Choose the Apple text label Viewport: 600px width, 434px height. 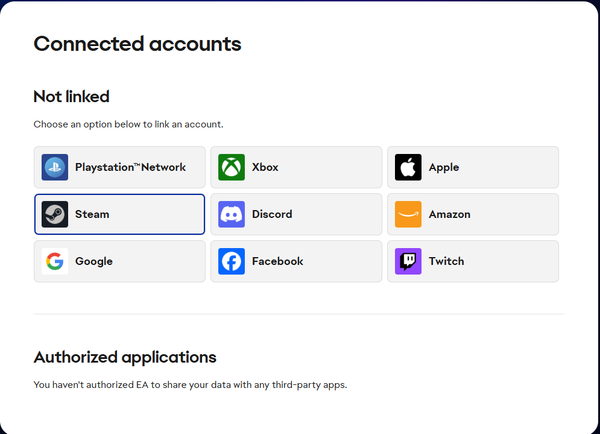pyautogui.click(x=444, y=167)
